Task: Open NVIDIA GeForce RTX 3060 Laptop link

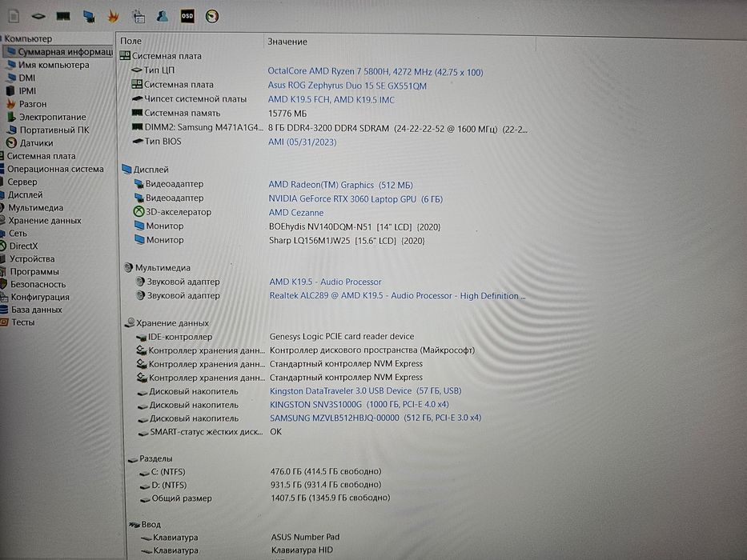Action: [x=355, y=199]
